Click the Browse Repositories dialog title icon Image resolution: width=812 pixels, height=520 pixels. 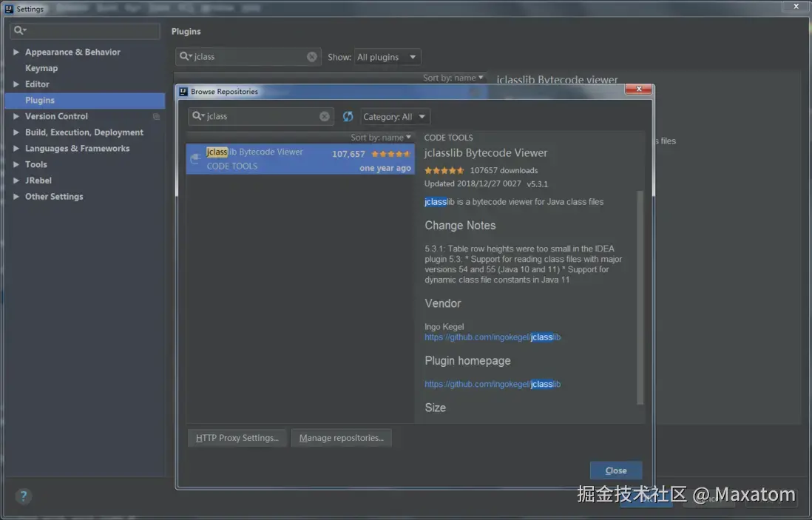click(x=183, y=92)
